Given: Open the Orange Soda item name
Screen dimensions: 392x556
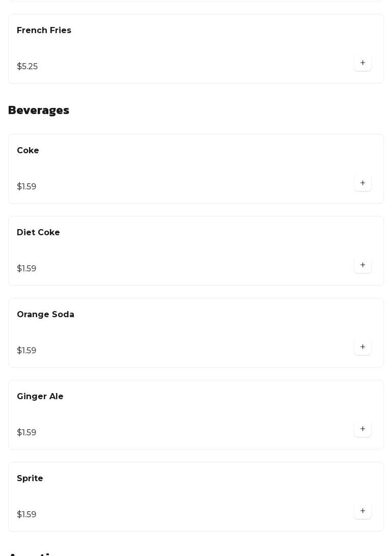Looking at the screenshot, I should (45, 315).
